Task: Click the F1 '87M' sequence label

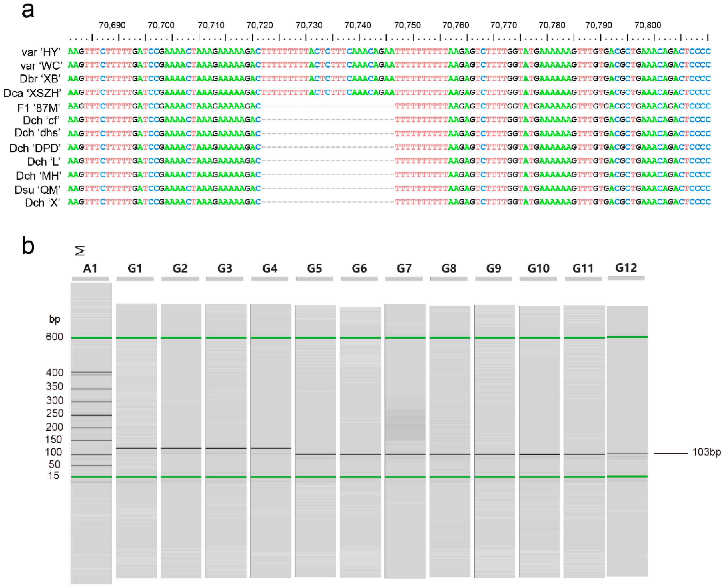Action: pos(38,107)
